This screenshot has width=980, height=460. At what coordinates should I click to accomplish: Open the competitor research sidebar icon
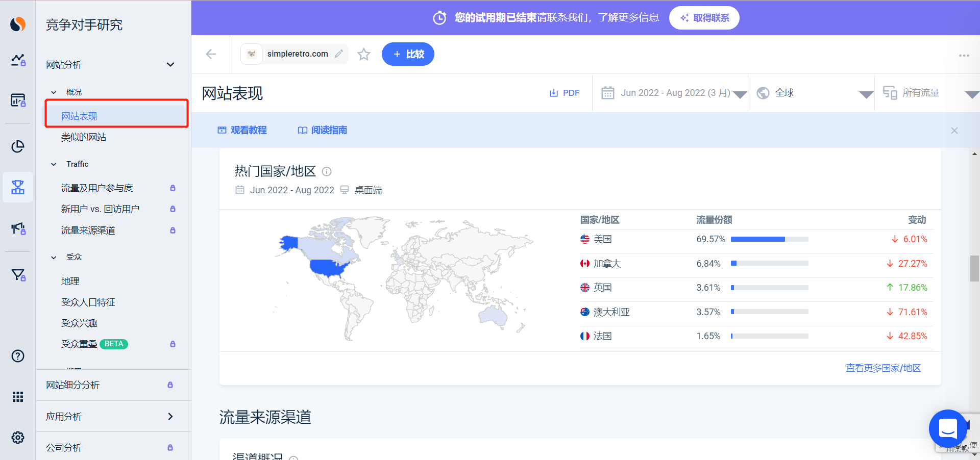click(x=17, y=187)
